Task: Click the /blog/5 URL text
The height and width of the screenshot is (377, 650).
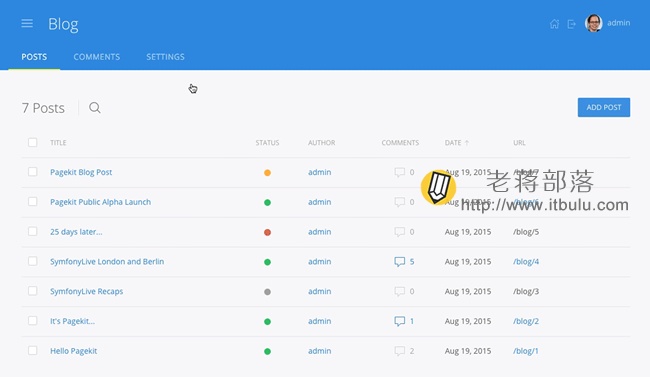Action: click(x=526, y=232)
